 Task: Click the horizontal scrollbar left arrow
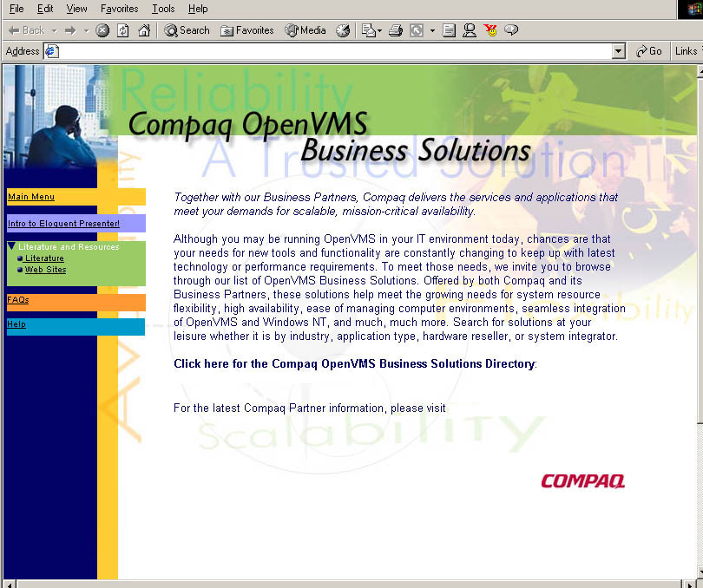tap(10, 584)
